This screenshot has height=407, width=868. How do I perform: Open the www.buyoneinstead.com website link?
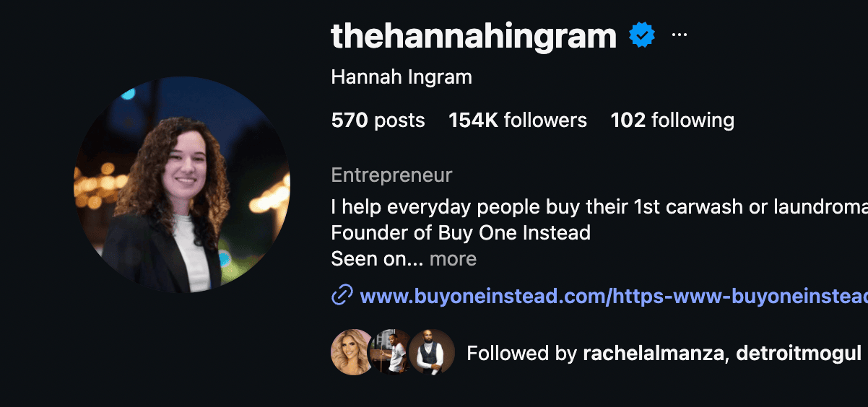tap(614, 296)
